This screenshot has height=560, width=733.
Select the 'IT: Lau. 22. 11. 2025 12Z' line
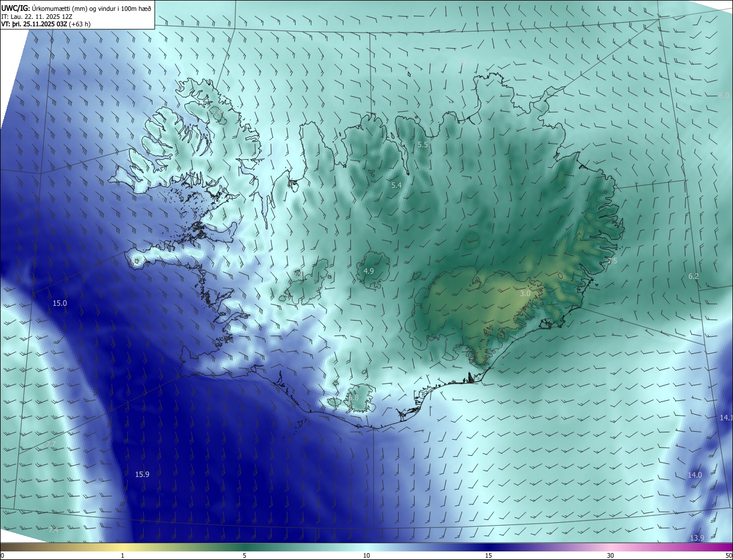click(x=38, y=17)
